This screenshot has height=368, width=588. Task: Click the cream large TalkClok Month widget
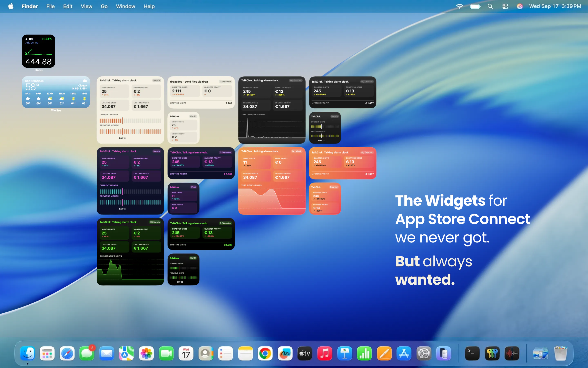point(130,110)
